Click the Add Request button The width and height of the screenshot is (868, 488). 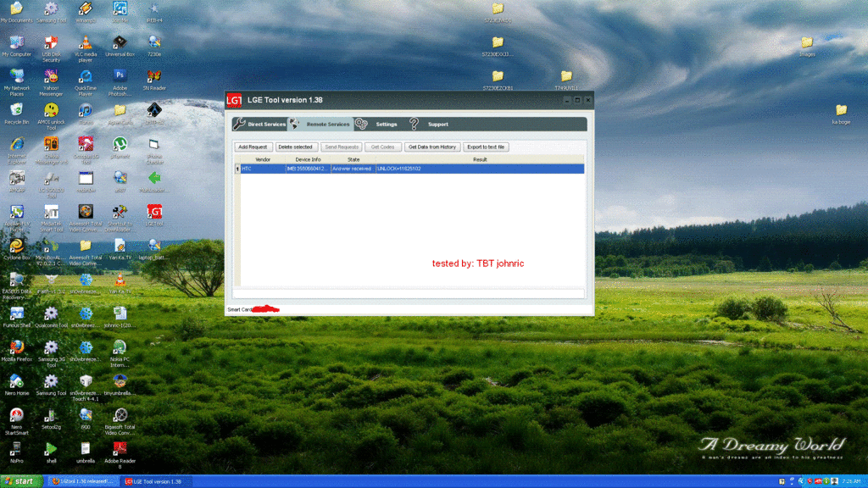coord(253,147)
